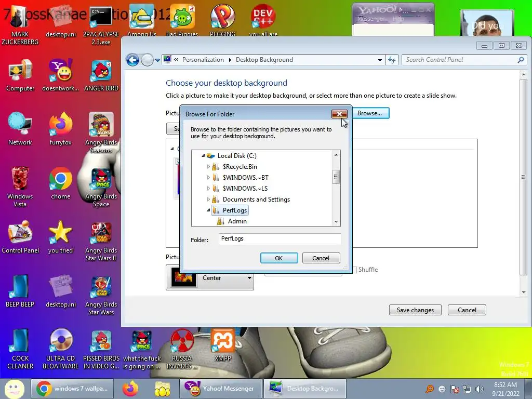Select the COCK CLEANER desktop icon
The height and width of the screenshot is (399, 532).
click(x=20, y=349)
